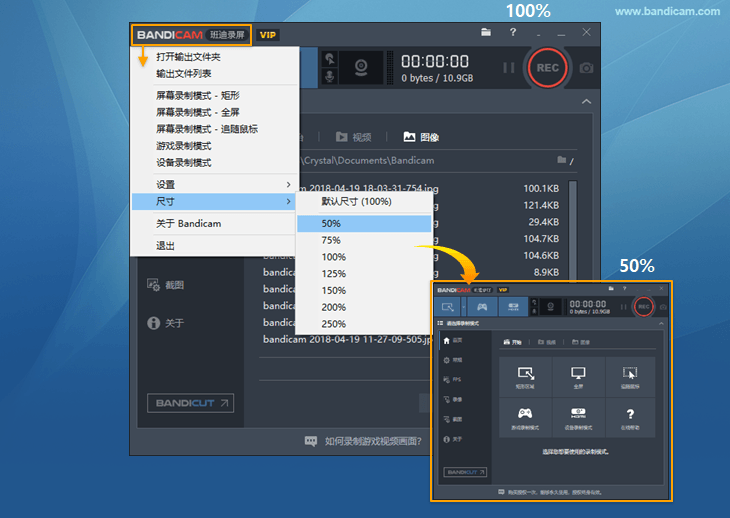Click the 29.4KB file size entry

click(543, 222)
